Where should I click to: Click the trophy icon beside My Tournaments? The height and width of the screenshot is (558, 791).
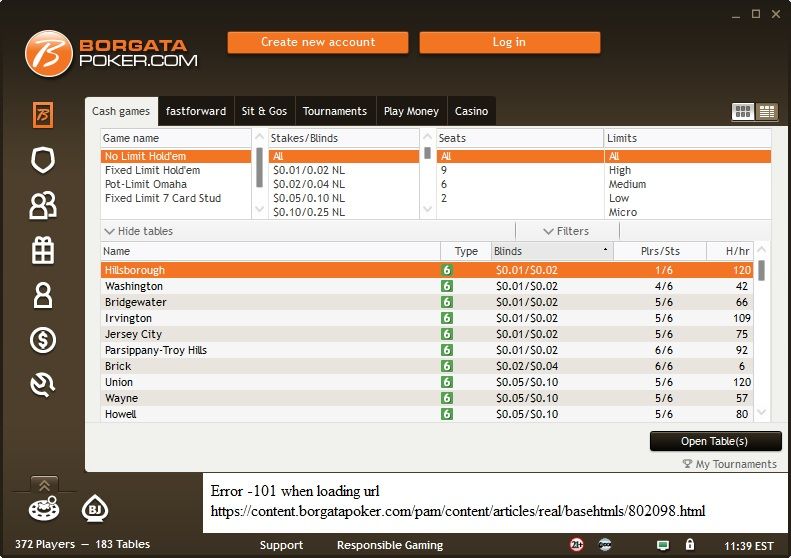pyautogui.click(x=687, y=464)
